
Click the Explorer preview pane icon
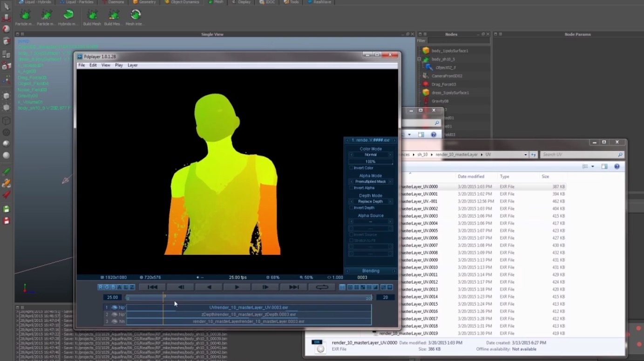(604, 166)
